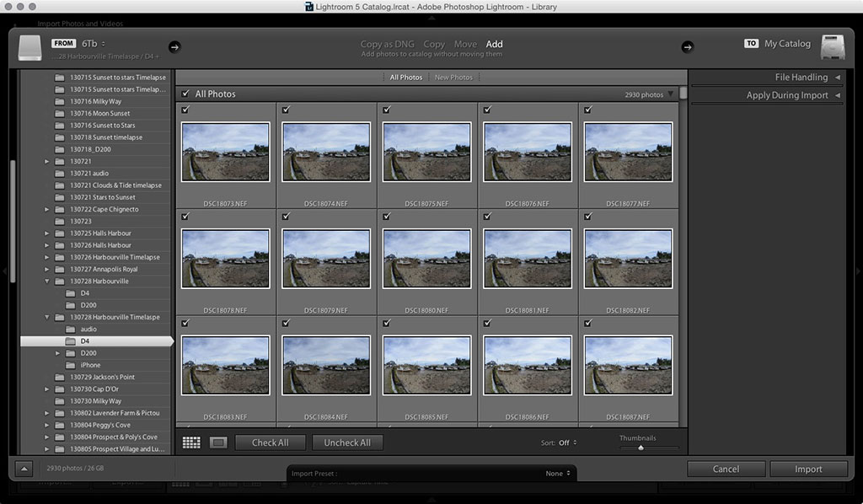Image resolution: width=863 pixels, height=504 pixels.
Task: Open the Import Preset dropdown
Action: pos(558,473)
